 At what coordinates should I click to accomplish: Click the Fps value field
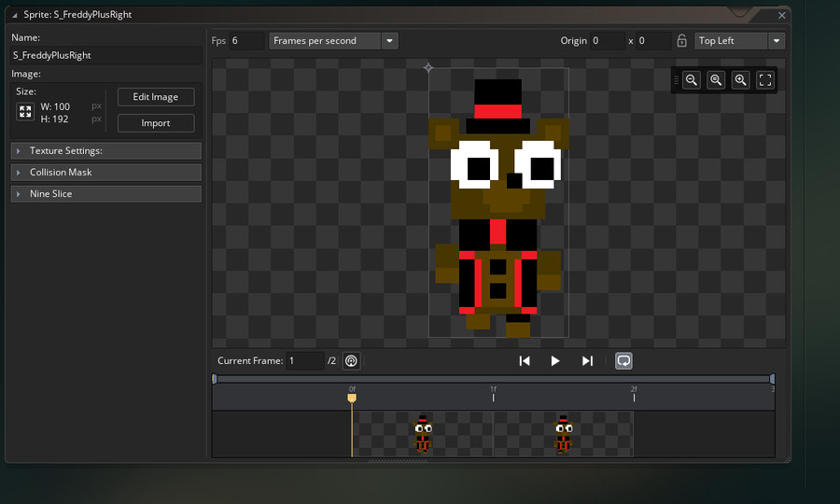pos(246,41)
